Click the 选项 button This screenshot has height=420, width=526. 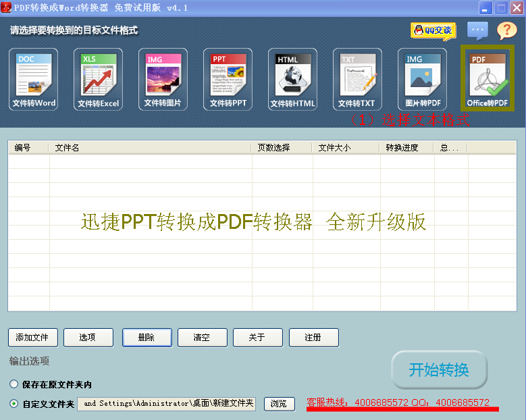pos(88,338)
